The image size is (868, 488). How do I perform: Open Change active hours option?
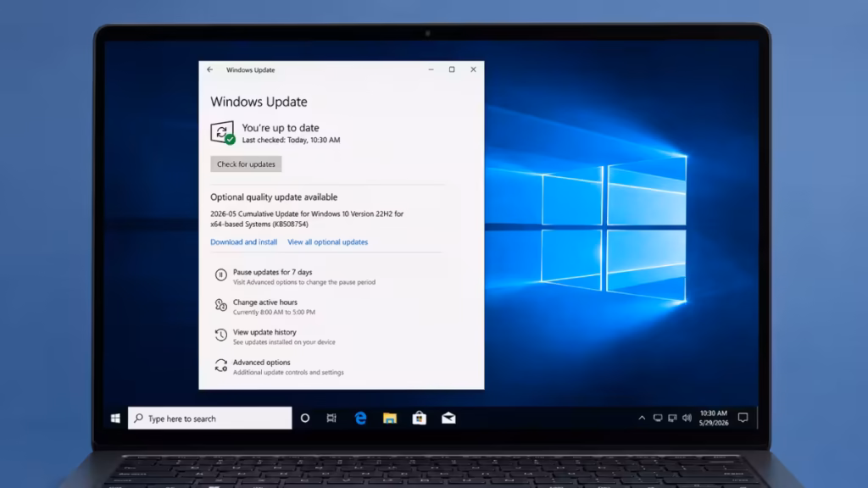coord(265,302)
